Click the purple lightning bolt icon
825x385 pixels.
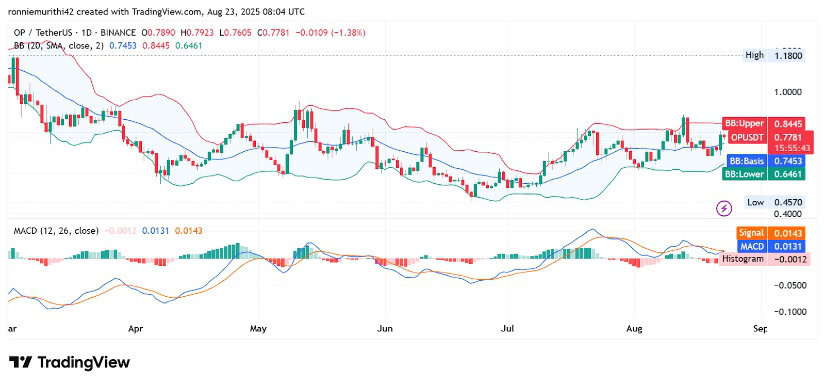(x=725, y=208)
